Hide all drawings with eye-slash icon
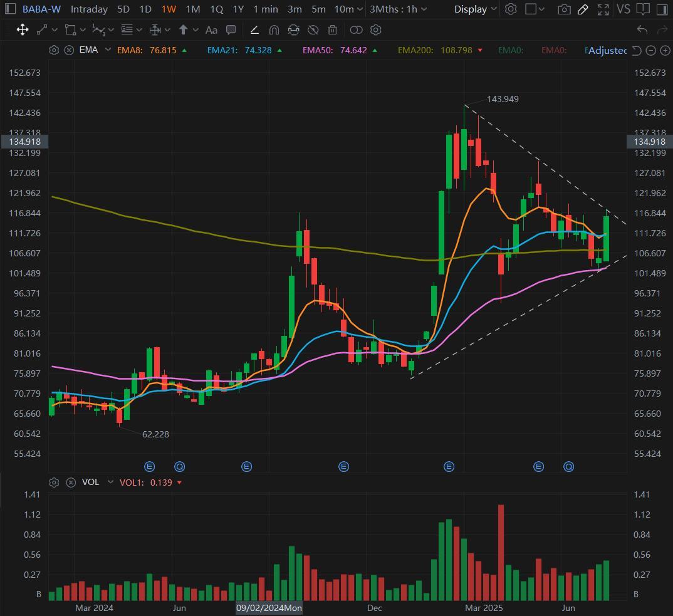The height and width of the screenshot is (616, 673). [313, 29]
